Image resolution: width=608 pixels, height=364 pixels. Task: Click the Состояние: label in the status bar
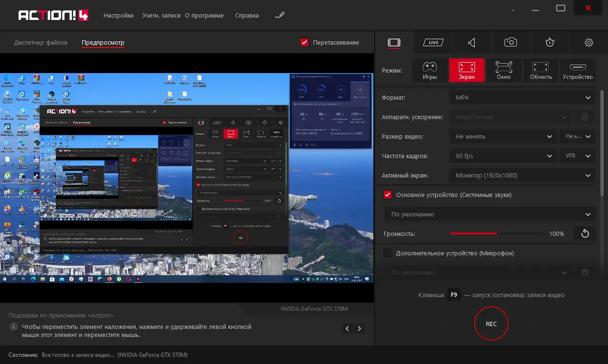click(23, 355)
